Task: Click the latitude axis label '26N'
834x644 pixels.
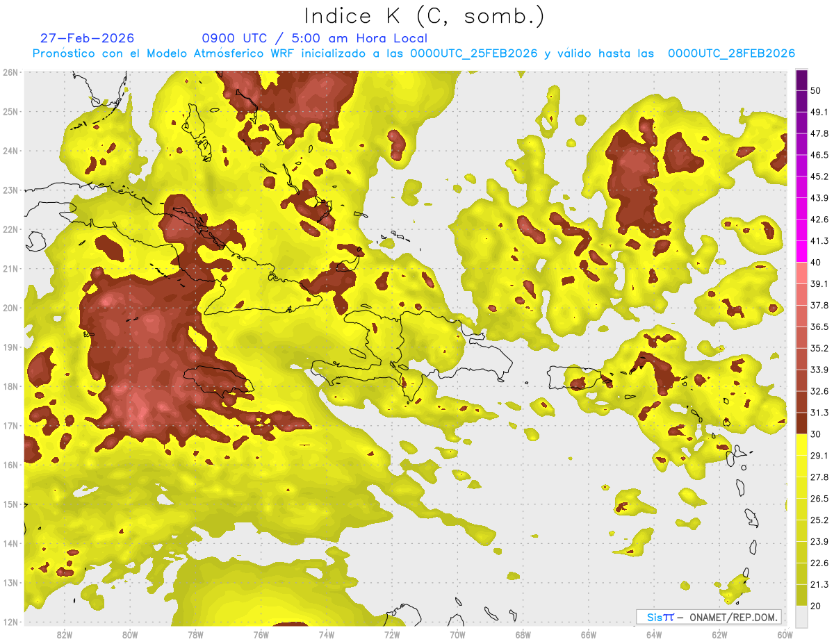Action: point(10,72)
